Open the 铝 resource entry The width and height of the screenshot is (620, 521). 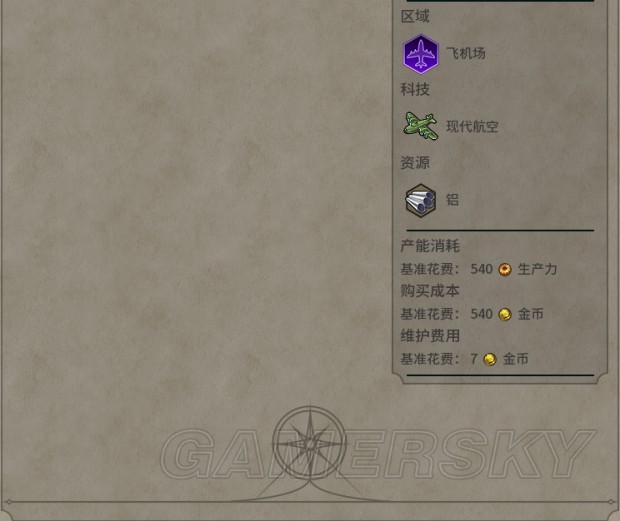click(x=453, y=200)
